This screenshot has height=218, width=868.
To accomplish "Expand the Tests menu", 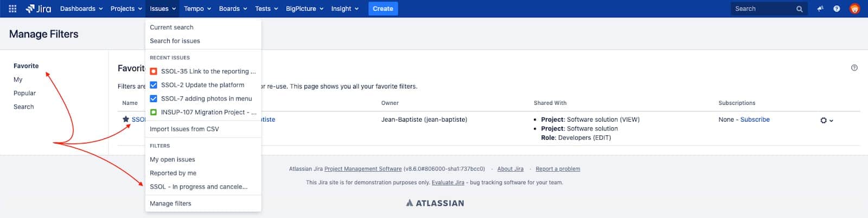I will coord(266,9).
